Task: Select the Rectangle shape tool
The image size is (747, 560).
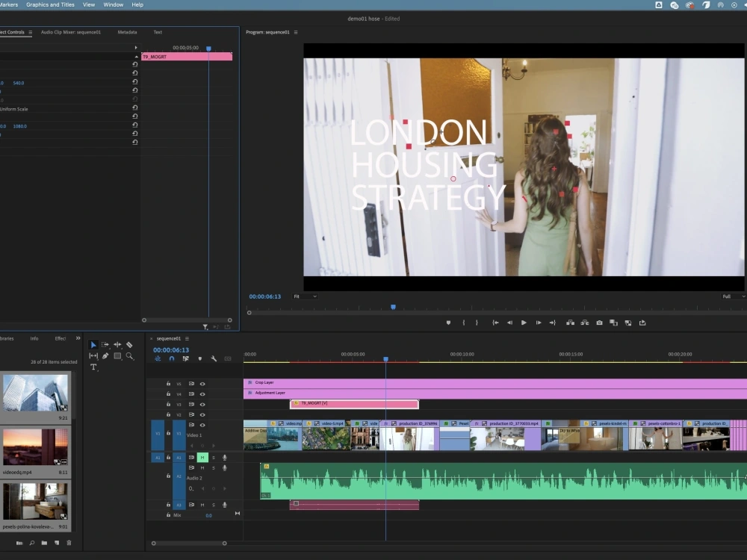Action: pos(117,355)
